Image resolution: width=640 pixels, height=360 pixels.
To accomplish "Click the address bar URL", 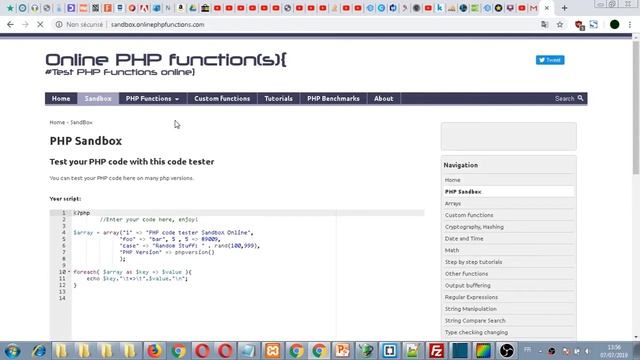I will [x=158, y=24].
